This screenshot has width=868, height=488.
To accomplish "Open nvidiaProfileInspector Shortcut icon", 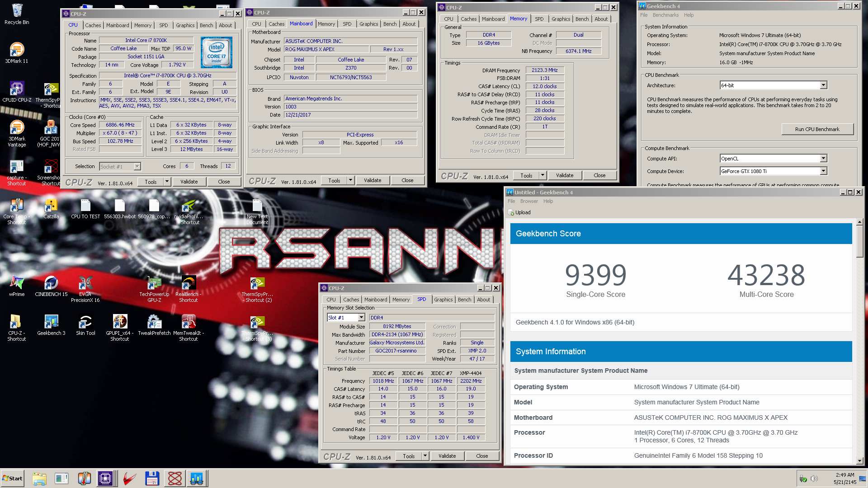I will pyautogui.click(x=189, y=211).
